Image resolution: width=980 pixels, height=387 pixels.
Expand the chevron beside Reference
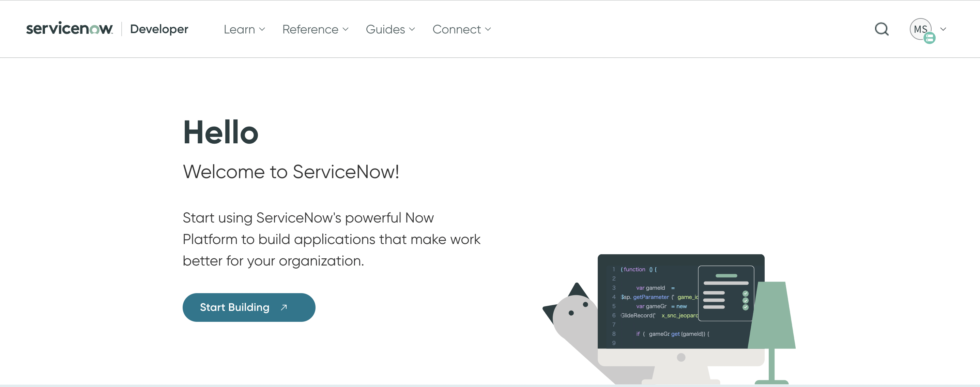346,29
